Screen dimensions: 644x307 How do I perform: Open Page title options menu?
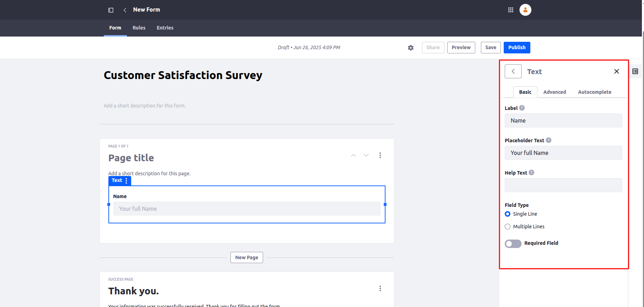click(380, 155)
